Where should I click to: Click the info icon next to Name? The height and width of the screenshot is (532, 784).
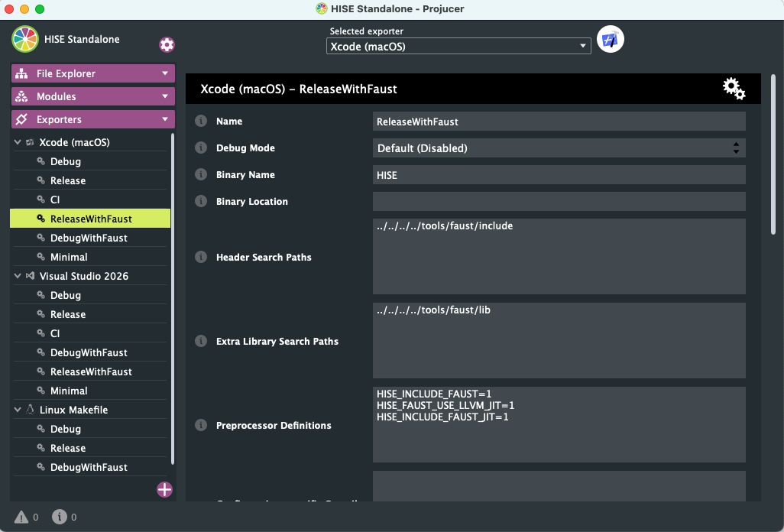point(201,121)
